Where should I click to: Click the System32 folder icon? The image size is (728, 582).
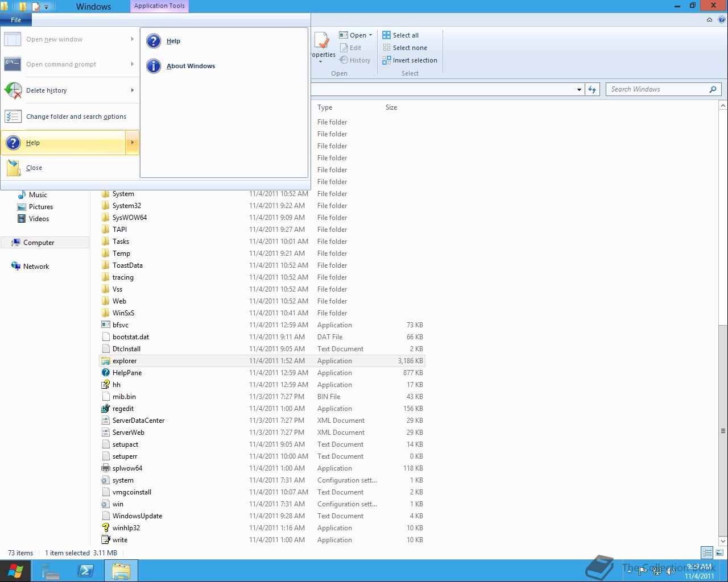[105, 206]
